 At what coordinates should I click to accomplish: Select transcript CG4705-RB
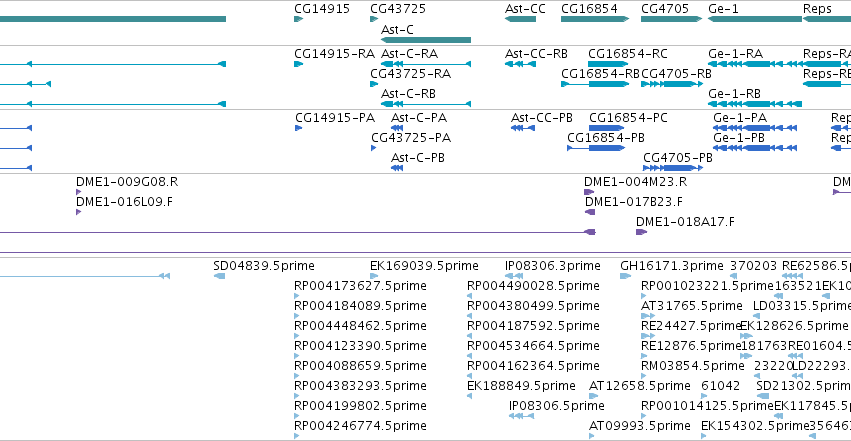(x=676, y=74)
